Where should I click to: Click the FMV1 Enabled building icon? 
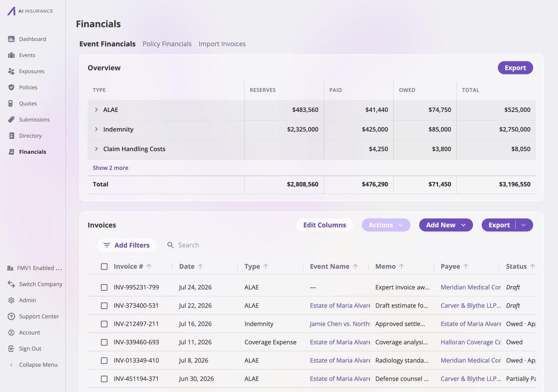(10, 268)
